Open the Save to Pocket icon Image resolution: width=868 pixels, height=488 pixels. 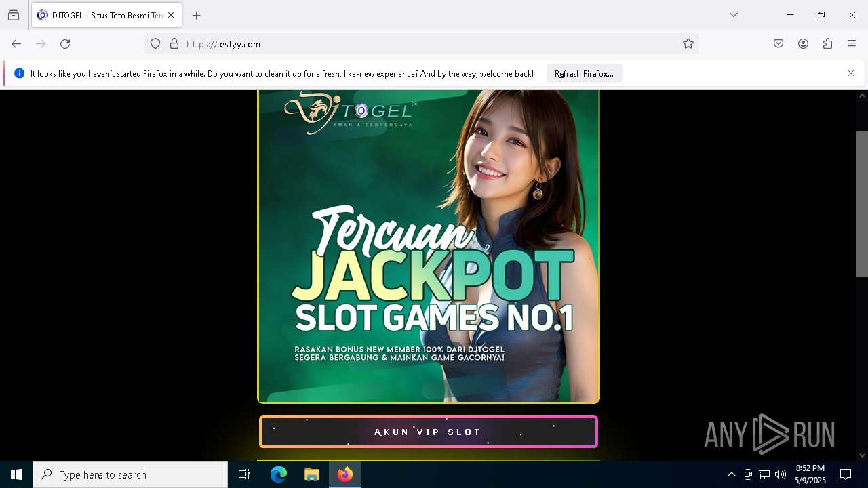(x=778, y=44)
